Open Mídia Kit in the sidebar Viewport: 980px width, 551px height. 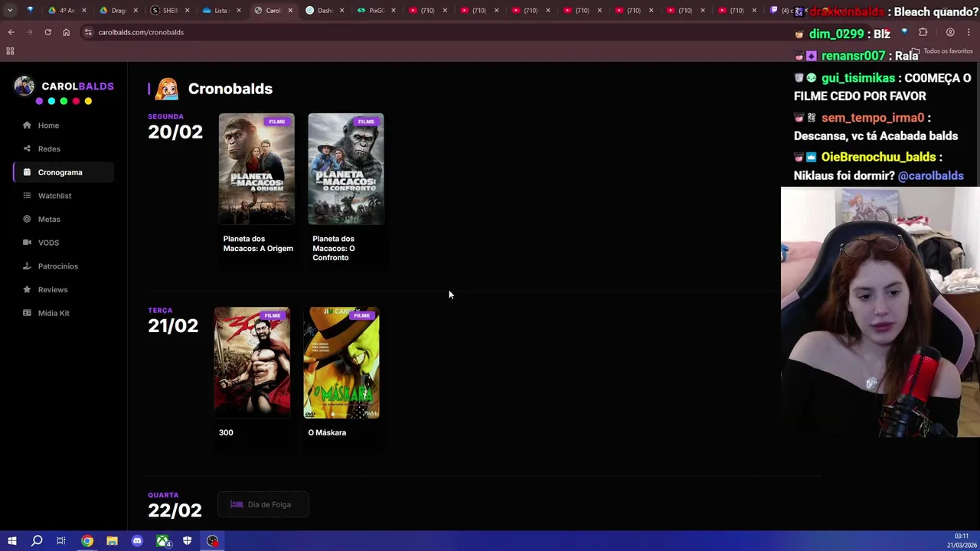63,313
